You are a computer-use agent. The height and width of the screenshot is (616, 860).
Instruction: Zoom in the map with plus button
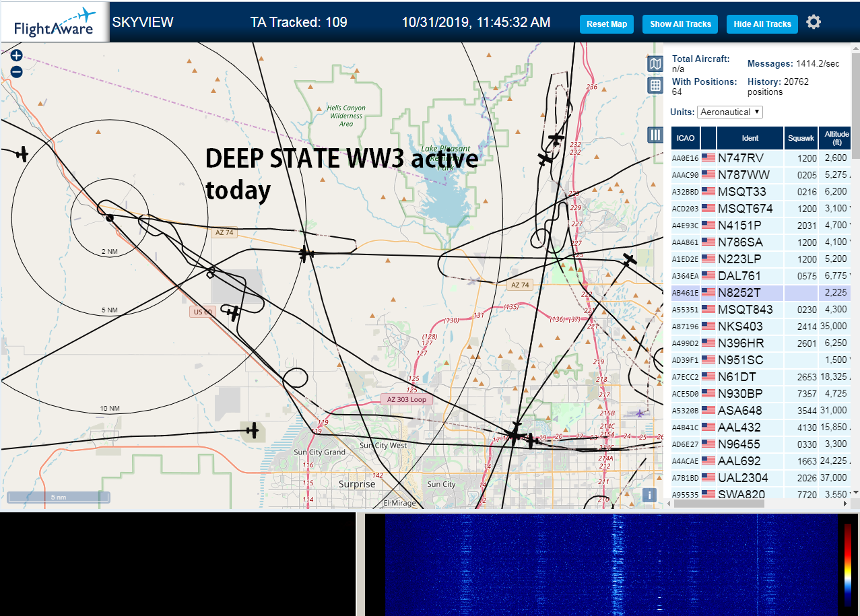pos(17,56)
